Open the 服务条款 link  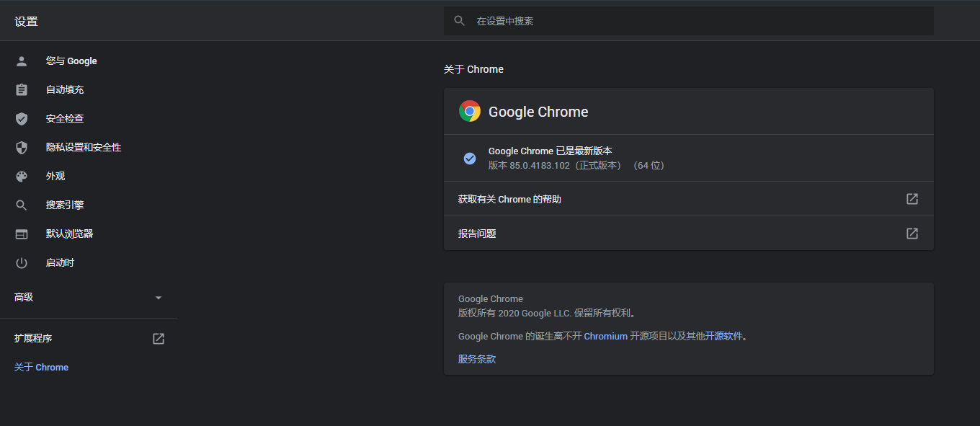(x=477, y=359)
